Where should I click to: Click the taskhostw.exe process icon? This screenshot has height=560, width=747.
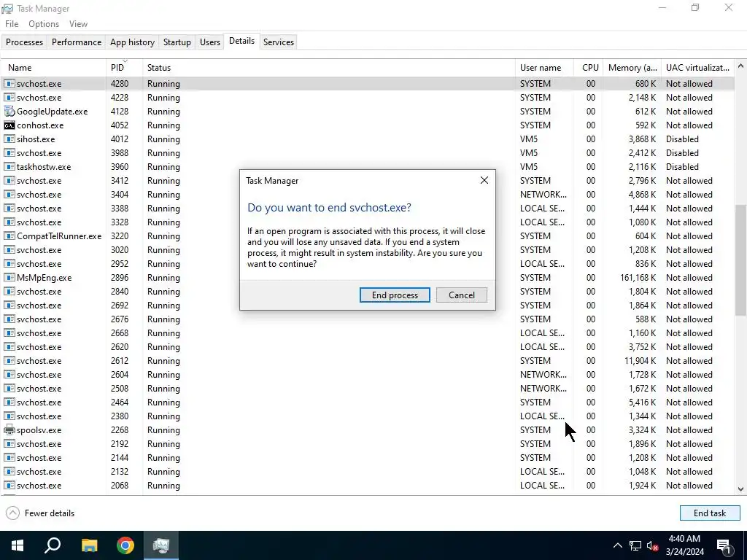[x=9, y=167]
